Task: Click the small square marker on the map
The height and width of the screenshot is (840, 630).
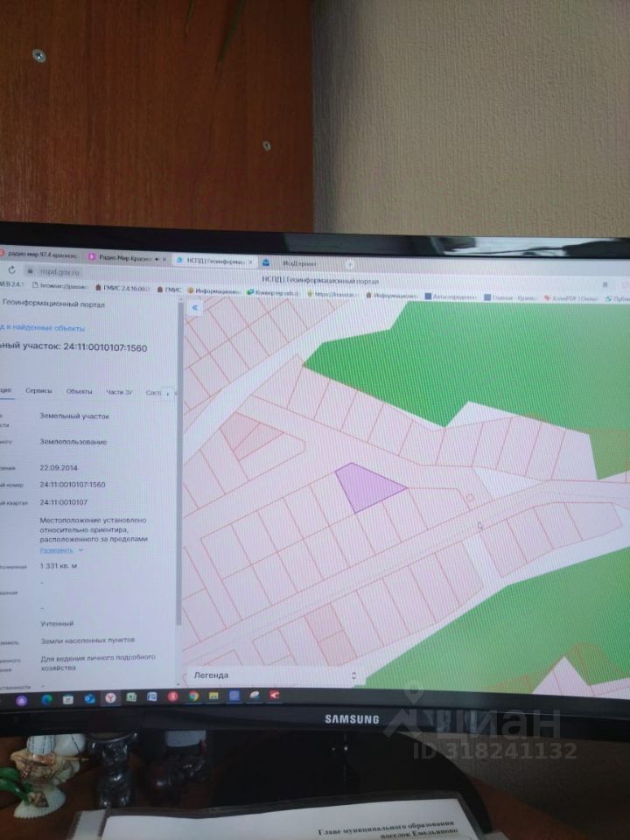Action: [x=470, y=497]
